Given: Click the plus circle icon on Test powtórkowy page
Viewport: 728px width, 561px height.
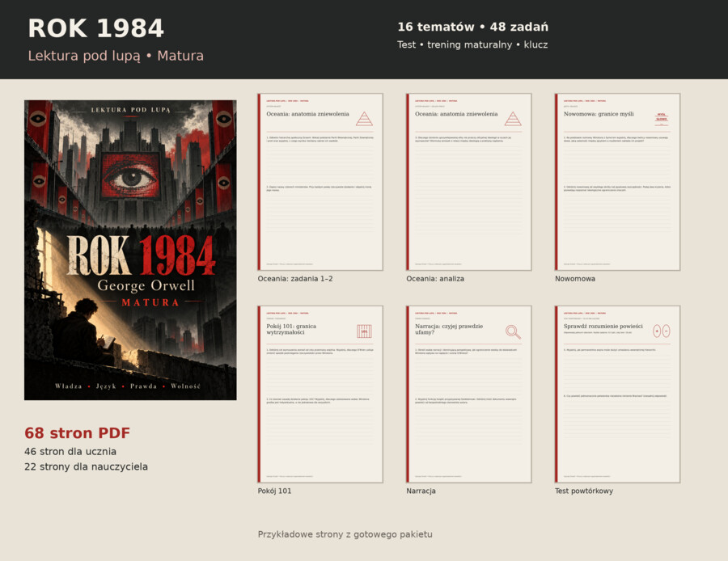Looking at the screenshot, I should (657, 331).
